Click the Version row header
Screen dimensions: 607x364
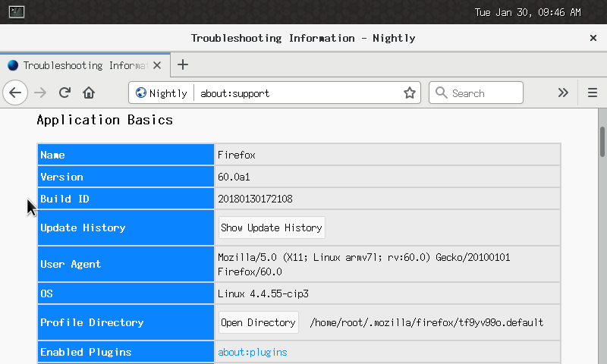tap(126, 177)
